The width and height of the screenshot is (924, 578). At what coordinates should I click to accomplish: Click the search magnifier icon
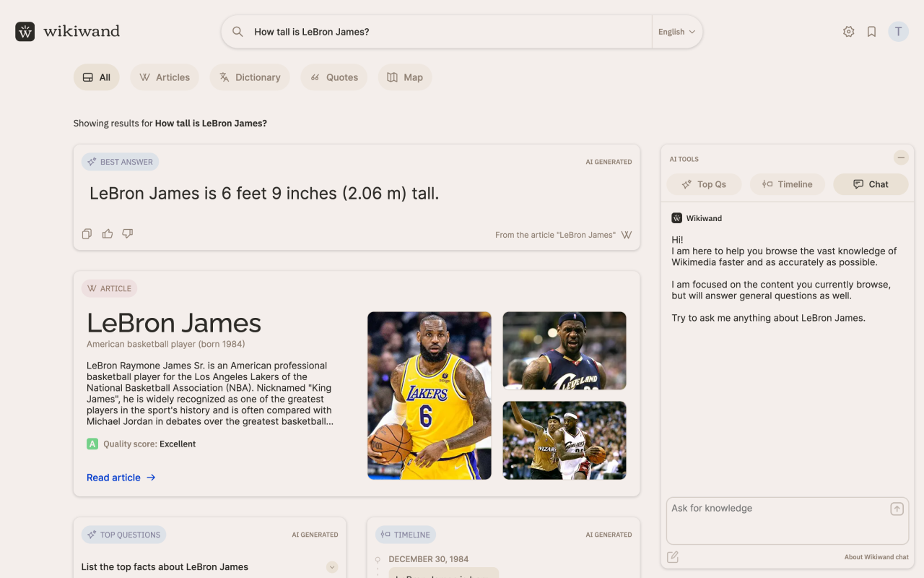pos(238,31)
